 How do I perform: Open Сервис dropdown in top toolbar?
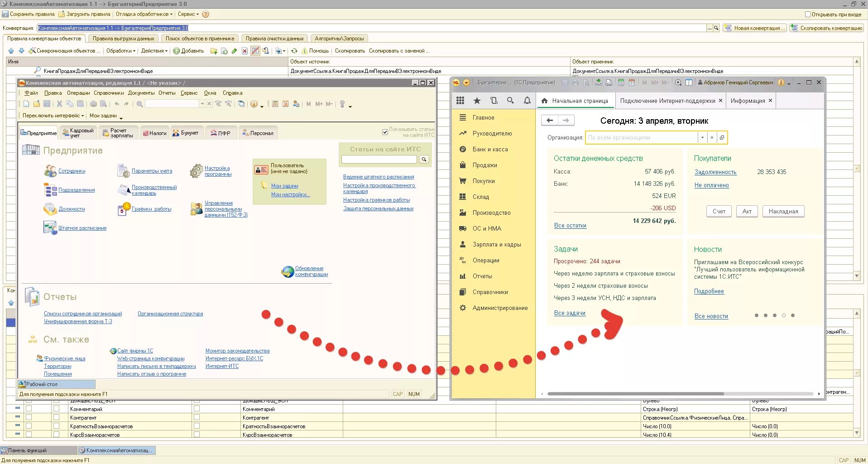tap(188, 14)
